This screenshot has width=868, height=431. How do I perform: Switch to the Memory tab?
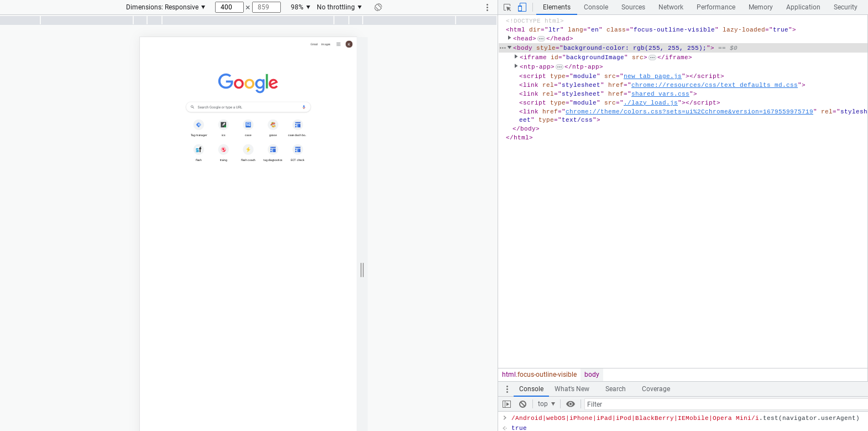coord(761,7)
